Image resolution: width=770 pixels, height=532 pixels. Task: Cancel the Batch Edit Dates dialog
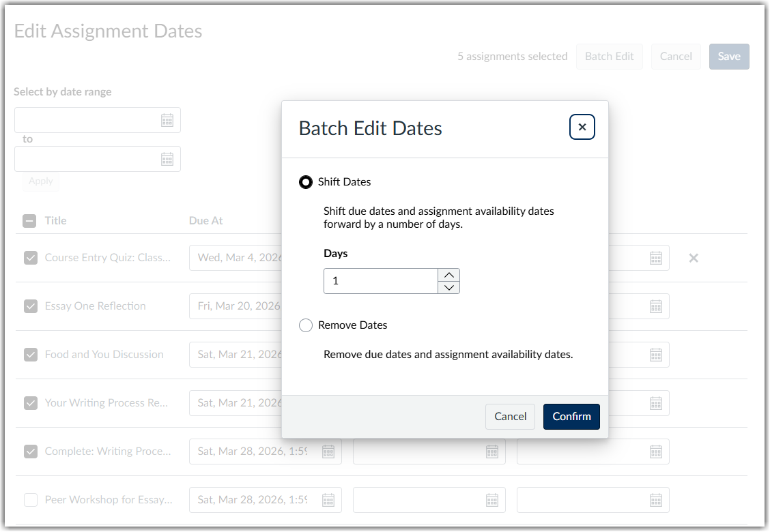(510, 416)
